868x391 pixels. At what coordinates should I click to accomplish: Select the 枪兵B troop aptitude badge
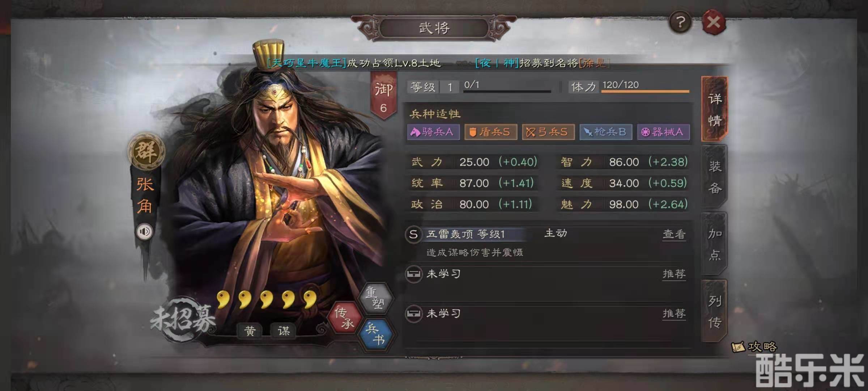(x=606, y=132)
